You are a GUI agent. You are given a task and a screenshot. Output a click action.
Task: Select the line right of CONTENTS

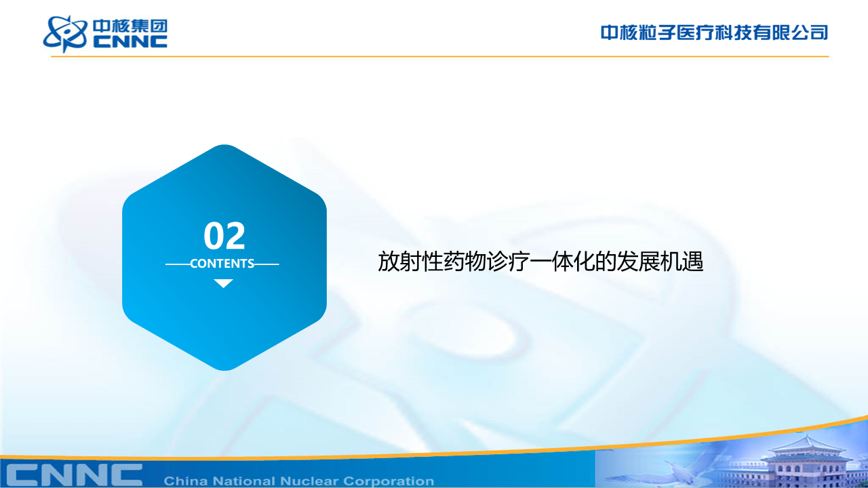(267, 264)
